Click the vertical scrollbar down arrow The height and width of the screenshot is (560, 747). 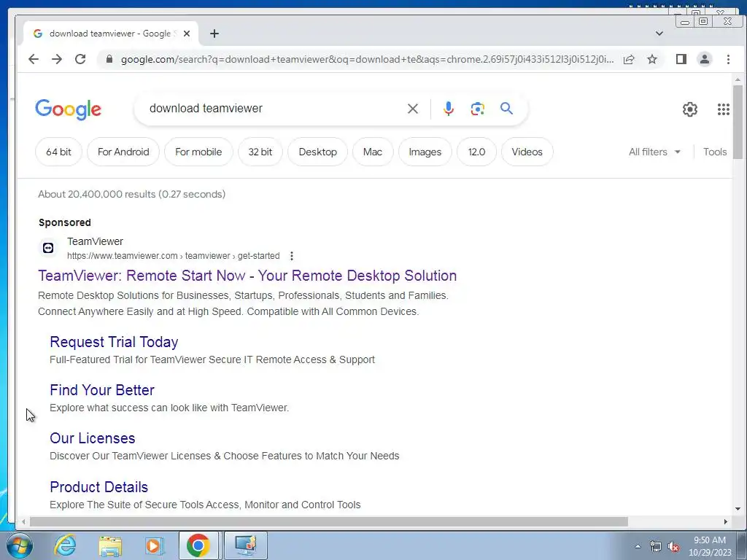tap(738, 509)
